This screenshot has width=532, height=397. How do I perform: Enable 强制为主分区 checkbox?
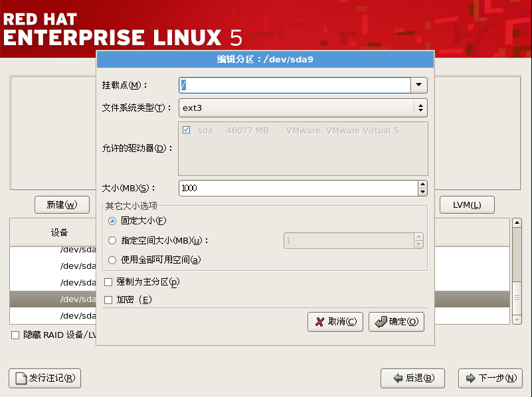point(108,282)
